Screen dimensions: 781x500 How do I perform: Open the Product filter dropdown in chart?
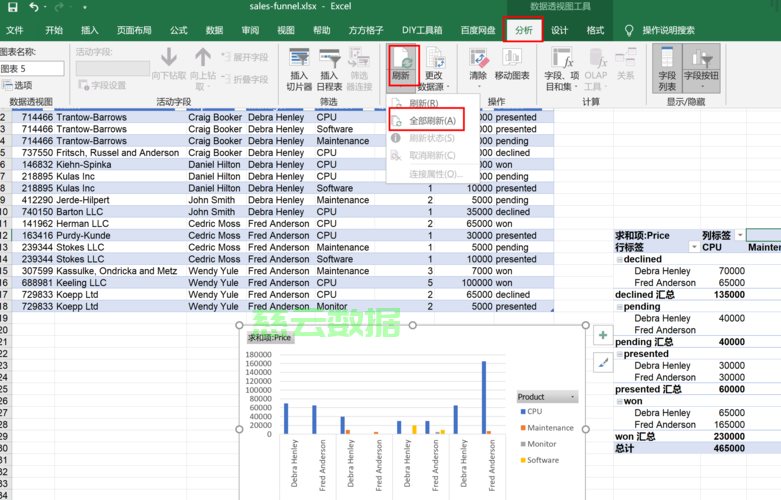point(572,397)
